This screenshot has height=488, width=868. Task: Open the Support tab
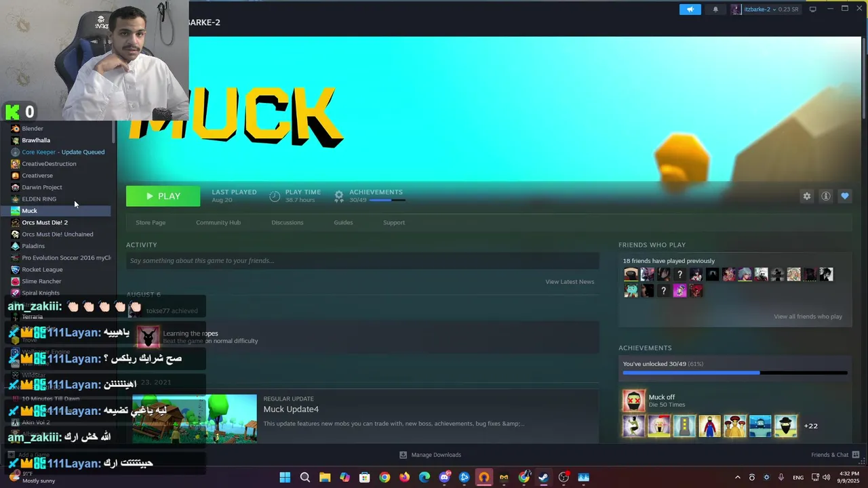[x=394, y=222]
